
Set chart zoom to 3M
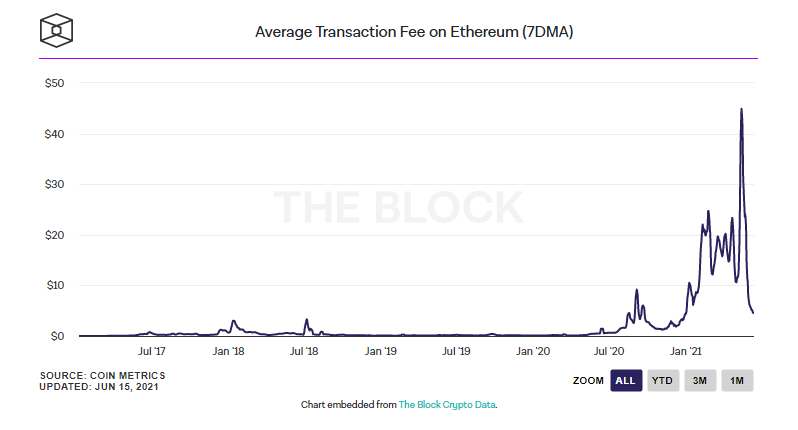coord(700,380)
